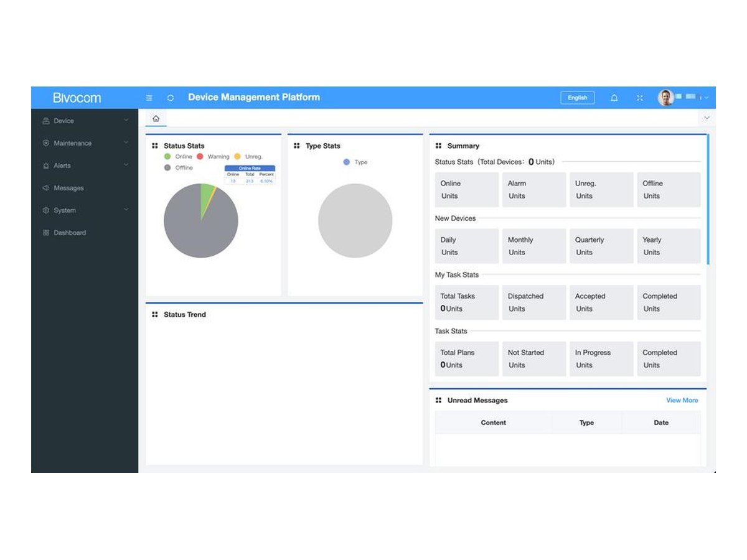The height and width of the screenshot is (560, 747).
Task: Click the Device sidebar icon
Action: (x=45, y=121)
